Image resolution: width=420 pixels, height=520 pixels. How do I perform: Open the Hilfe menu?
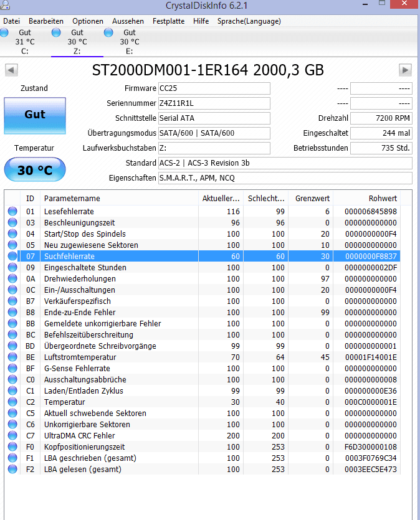coord(201,21)
